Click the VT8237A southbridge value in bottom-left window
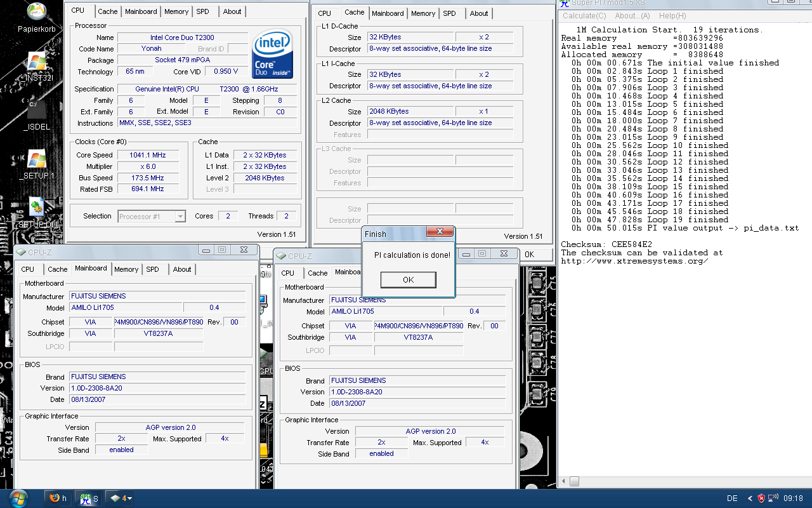 159,333
